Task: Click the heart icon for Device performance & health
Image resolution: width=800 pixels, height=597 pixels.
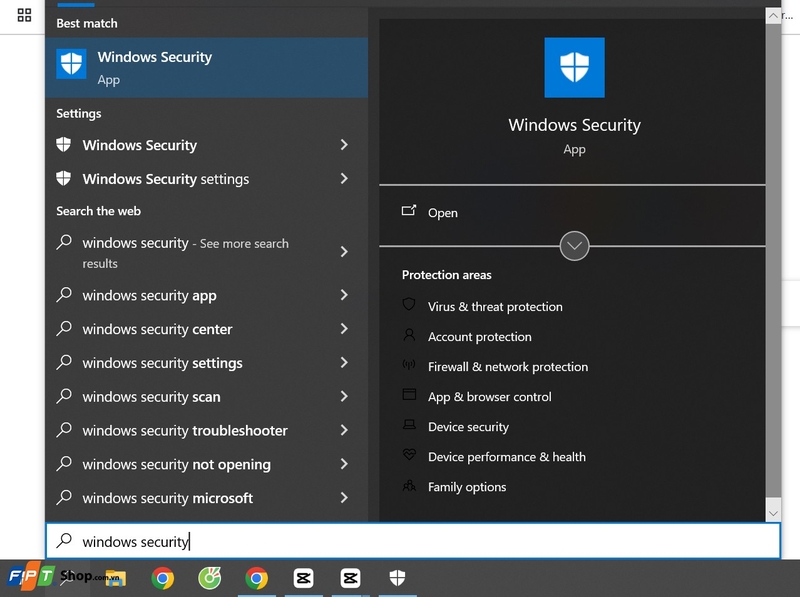Action: [409, 454]
